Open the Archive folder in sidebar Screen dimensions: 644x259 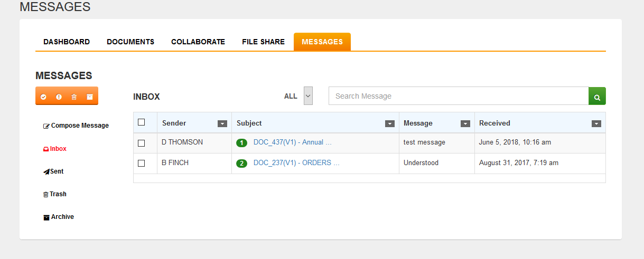(x=59, y=217)
